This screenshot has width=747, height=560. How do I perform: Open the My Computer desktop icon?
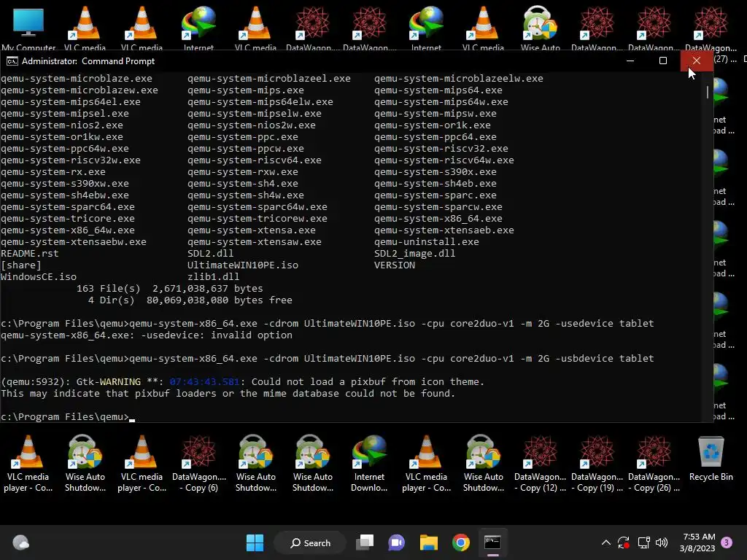point(28,27)
